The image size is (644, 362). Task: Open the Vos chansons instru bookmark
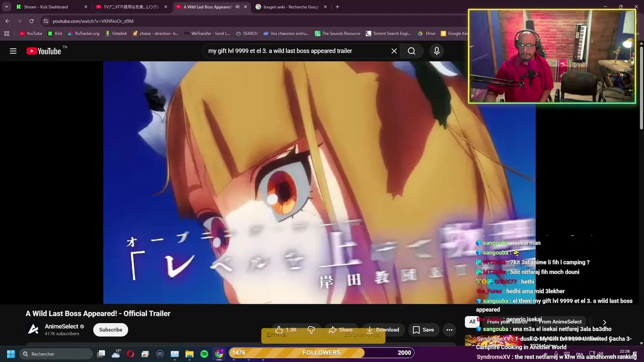coord(286,34)
